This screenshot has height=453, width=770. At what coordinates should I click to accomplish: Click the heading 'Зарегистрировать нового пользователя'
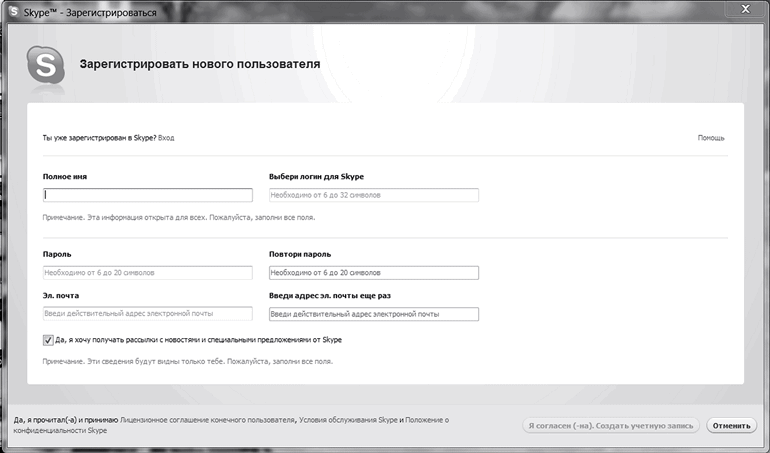(200, 64)
